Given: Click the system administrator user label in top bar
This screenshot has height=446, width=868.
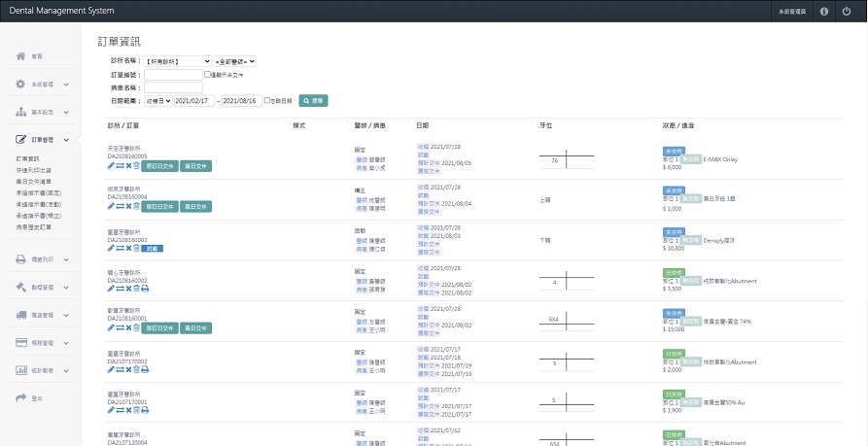Looking at the screenshot, I should 791,11.
